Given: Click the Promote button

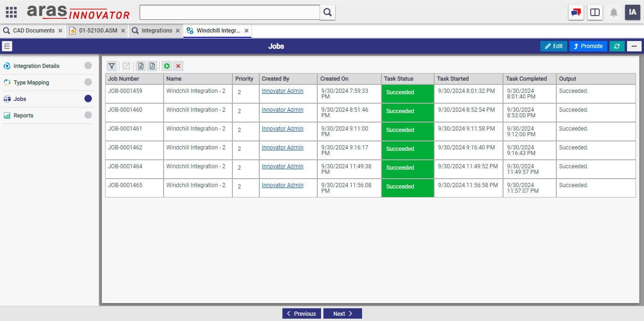Looking at the screenshot, I should 588,46.
